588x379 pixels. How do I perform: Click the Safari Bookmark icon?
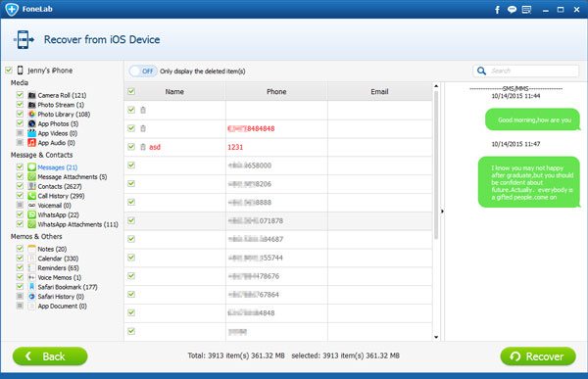tap(32, 287)
